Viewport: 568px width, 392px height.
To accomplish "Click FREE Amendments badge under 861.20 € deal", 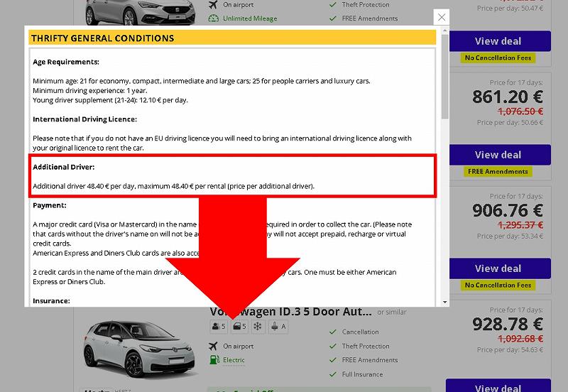I will [498, 171].
